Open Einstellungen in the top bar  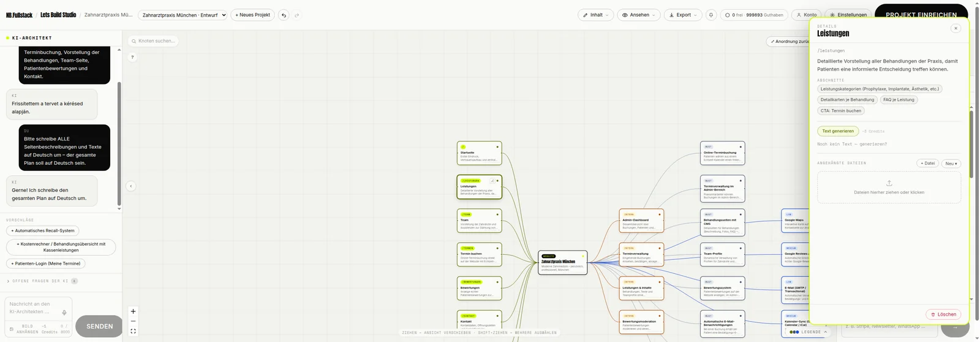click(x=848, y=15)
